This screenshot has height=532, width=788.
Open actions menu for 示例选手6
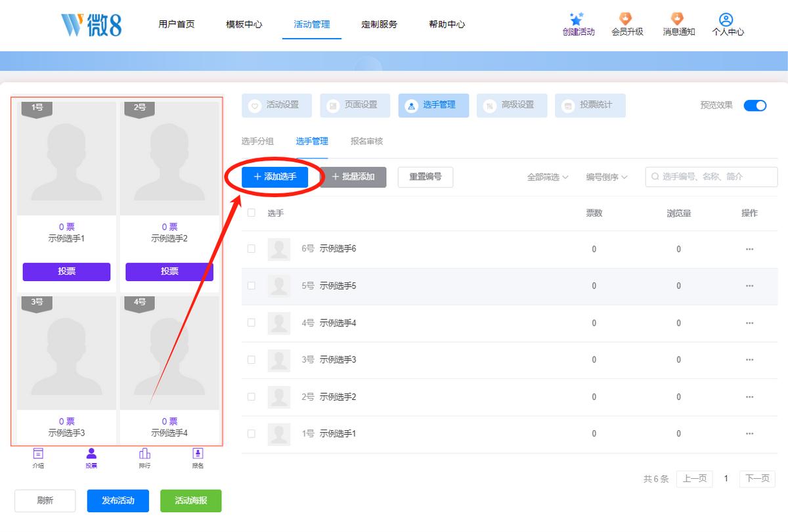(749, 249)
